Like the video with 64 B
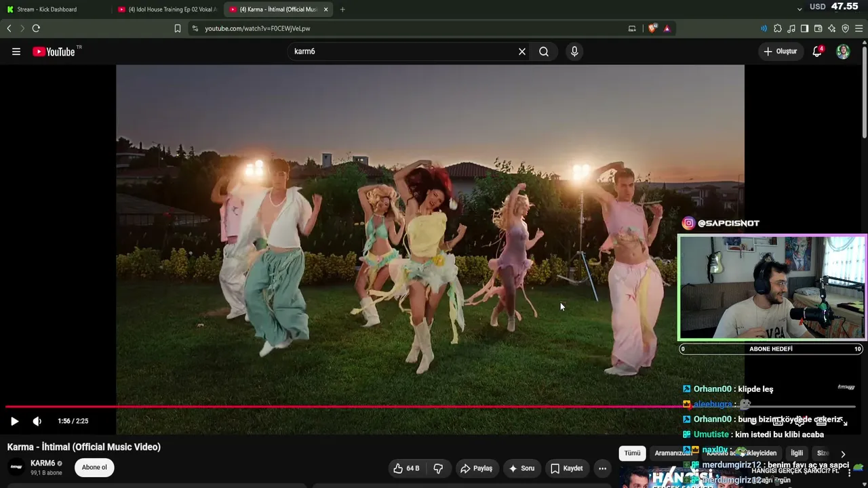This screenshot has width=868, height=488. (x=407, y=468)
